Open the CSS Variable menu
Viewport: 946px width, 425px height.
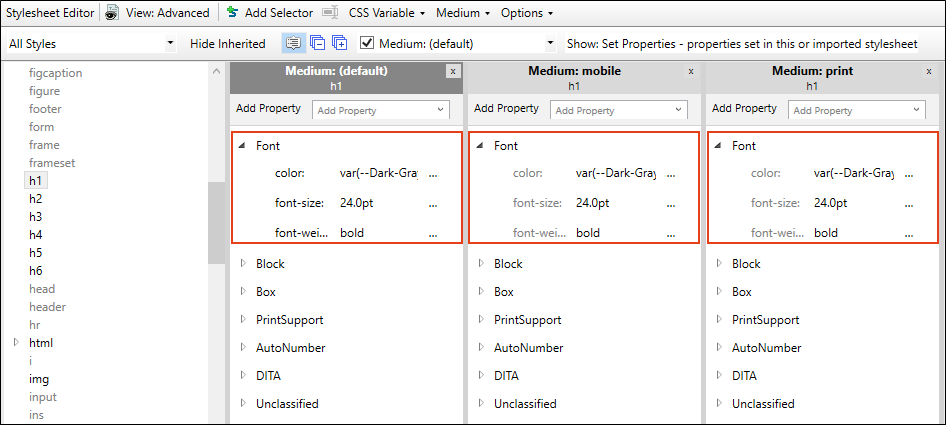[x=387, y=13]
